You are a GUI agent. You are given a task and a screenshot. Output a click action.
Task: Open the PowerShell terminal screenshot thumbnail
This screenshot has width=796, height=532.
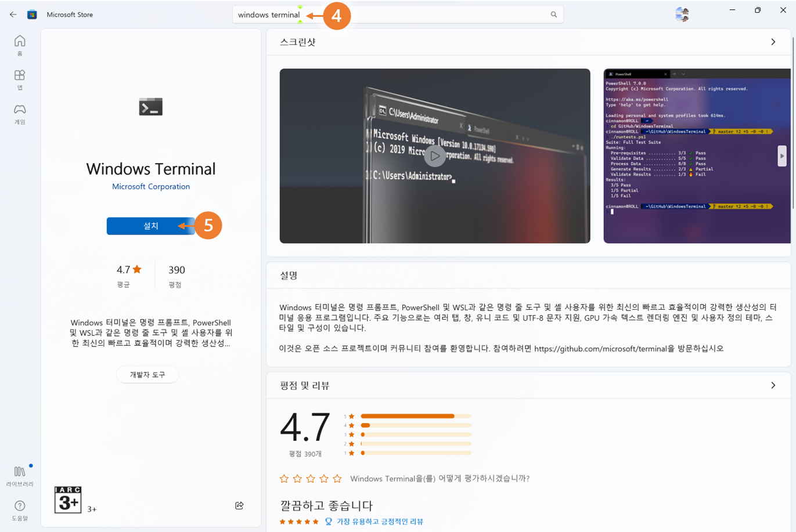697,156
